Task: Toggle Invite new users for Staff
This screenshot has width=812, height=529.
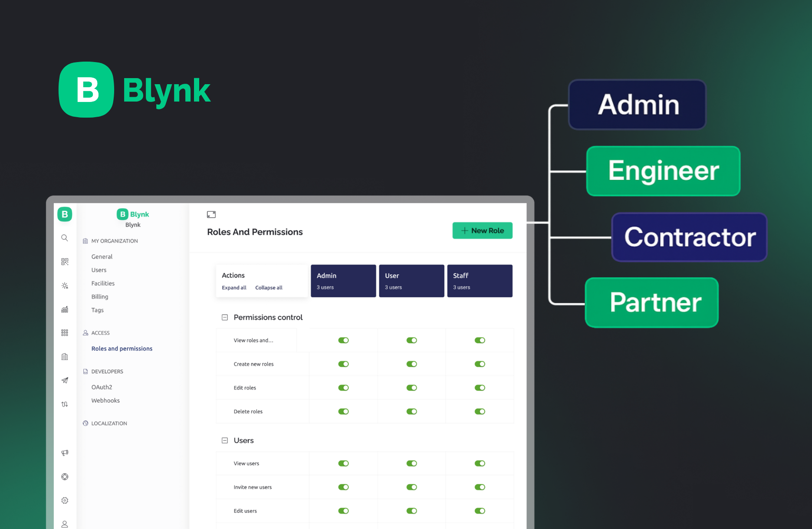Action: click(480, 487)
